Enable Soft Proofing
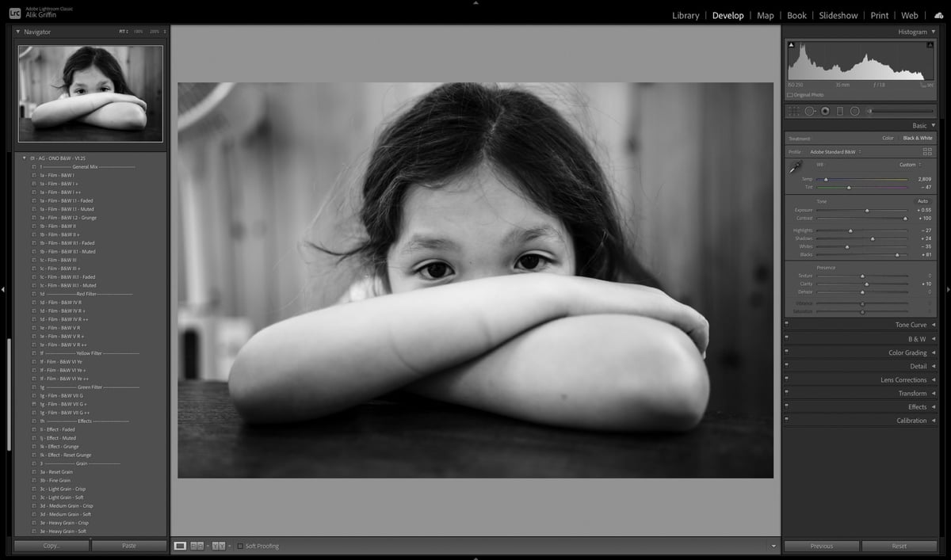The image size is (951, 560). 241,546
